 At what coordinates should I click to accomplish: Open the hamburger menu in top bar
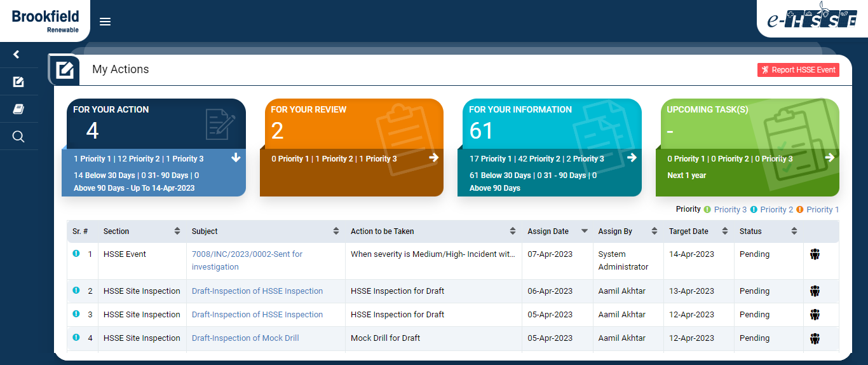pyautogui.click(x=105, y=22)
